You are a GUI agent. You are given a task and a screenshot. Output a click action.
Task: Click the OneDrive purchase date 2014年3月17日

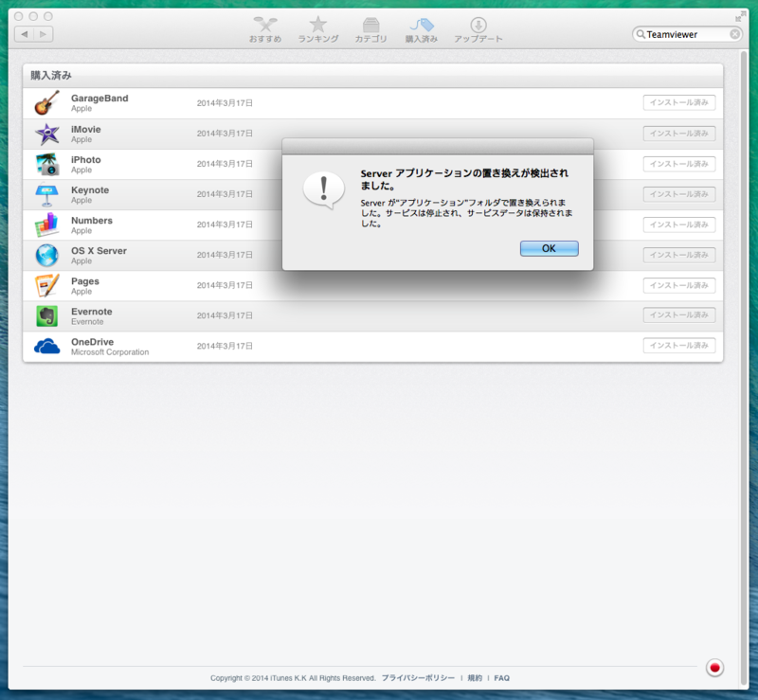pyautogui.click(x=225, y=346)
